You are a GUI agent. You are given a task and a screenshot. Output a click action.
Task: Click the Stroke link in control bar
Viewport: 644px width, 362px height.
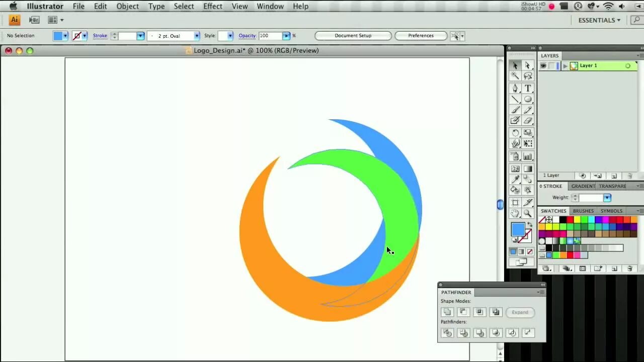click(x=100, y=36)
